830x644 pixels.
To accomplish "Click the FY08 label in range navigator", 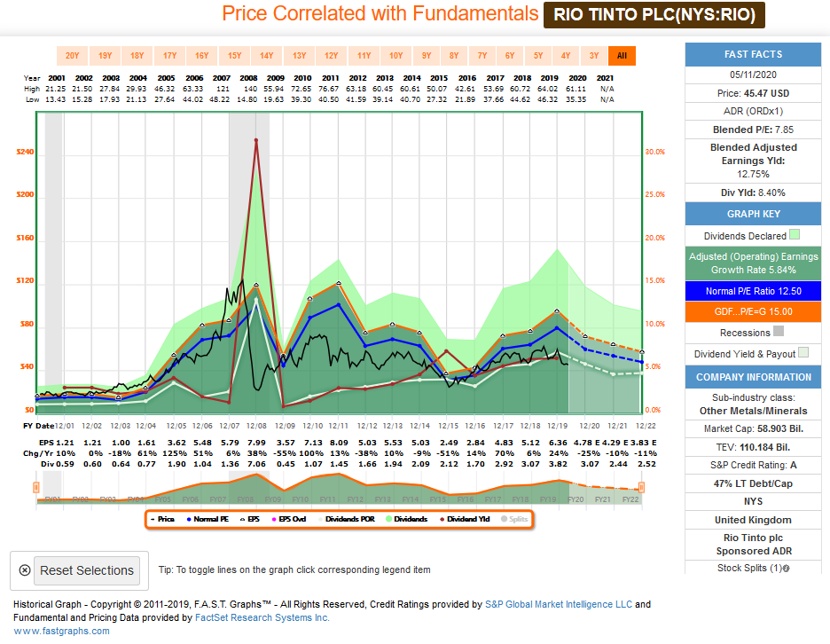I will click(x=245, y=499).
